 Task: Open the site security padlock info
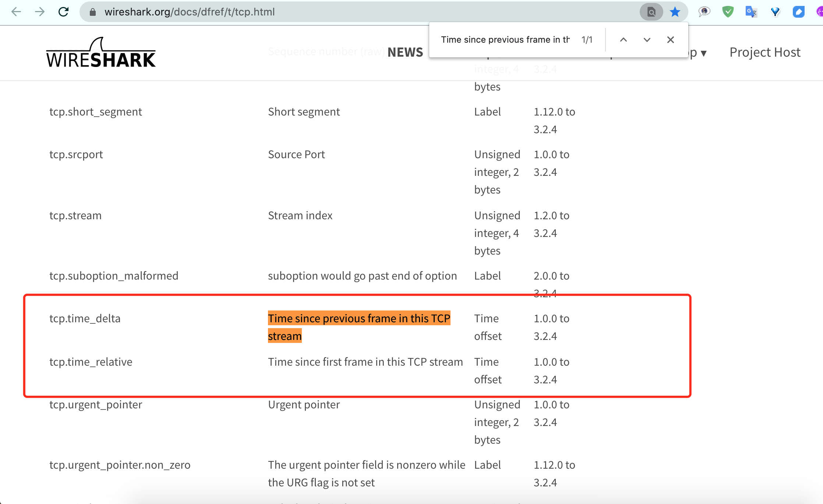92,12
